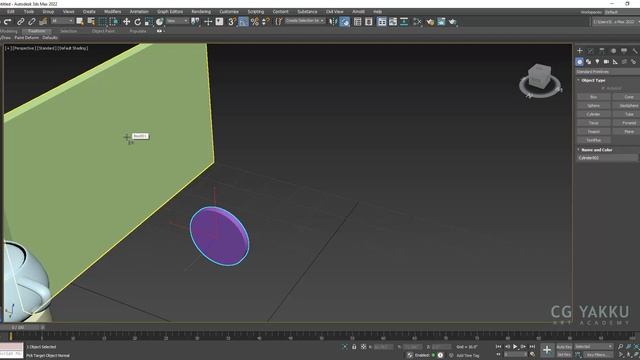Open the Scripting menu
Screen dimensions: 640x360
(x=256, y=12)
